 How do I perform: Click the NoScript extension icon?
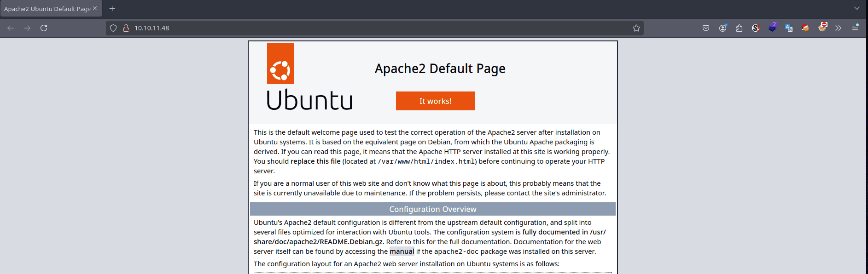click(756, 28)
